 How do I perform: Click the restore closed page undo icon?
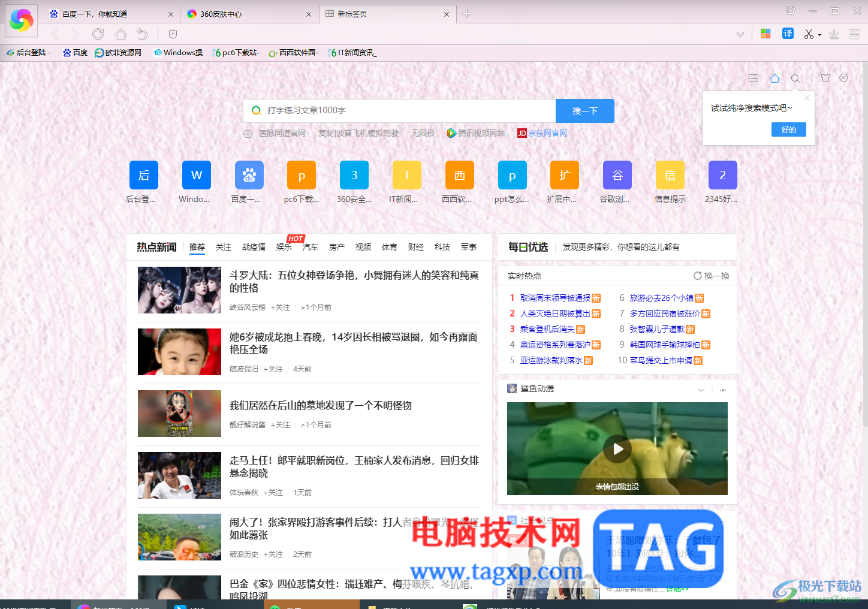[x=142, y=34]
